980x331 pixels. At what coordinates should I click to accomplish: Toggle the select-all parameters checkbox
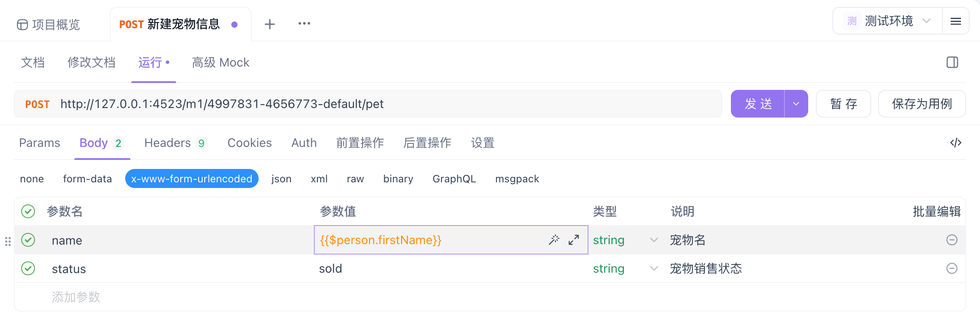tap(28, 211)
